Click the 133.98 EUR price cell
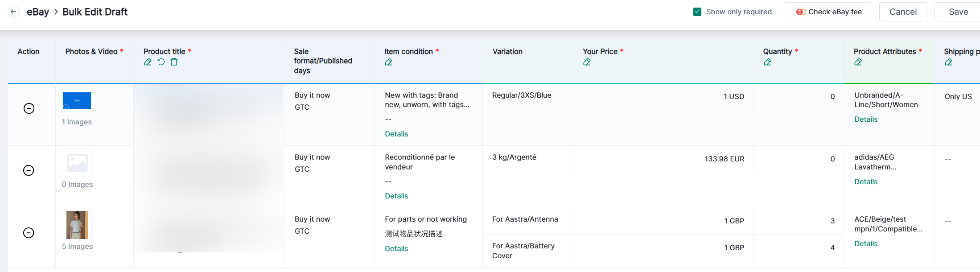This screenshot has width=980, height=272. click(724, 159)
